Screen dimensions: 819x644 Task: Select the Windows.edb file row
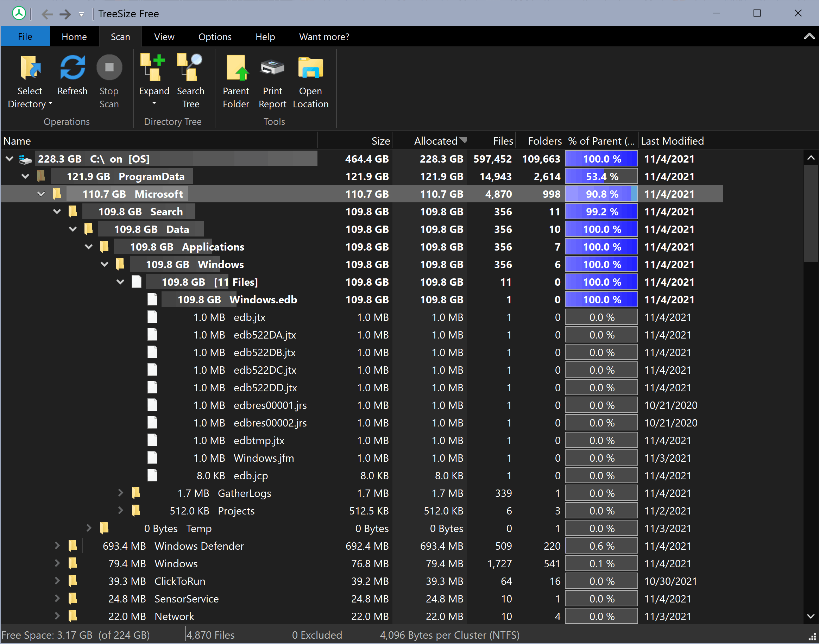point(263,300)
